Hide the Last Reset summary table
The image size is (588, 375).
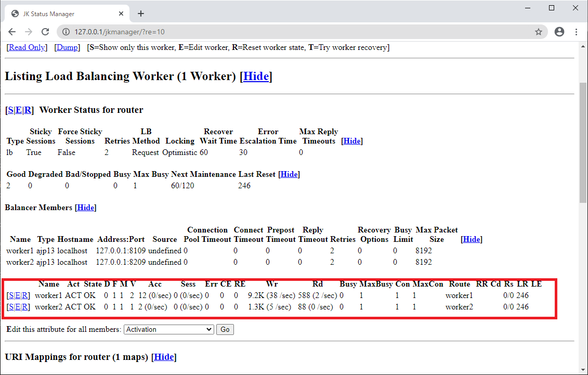[289, 174]
